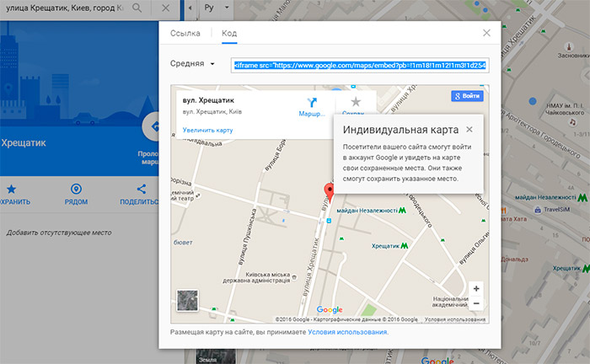This screenshot has height=364, width=590.
Task: Open Условия использования link below the map
Action: coord(347,332)
